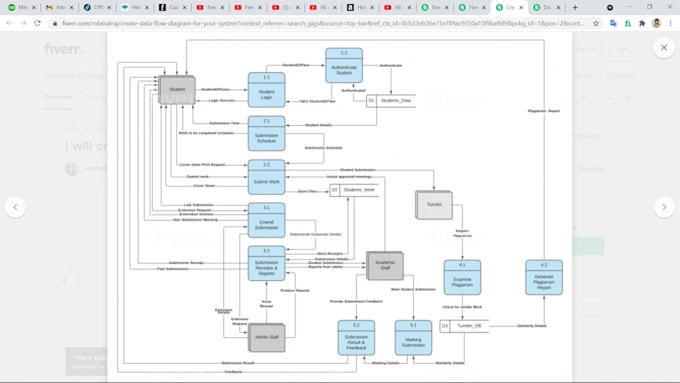The width and height of the screenshot is (680, 383).
Task: Minimize the Chrome window
Action: pos(630,7)
